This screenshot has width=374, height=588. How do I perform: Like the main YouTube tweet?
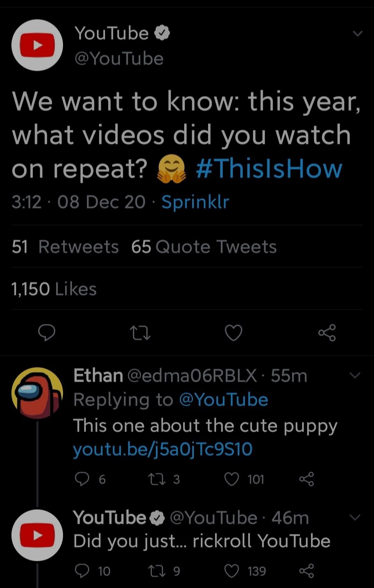tap(233, 333)
